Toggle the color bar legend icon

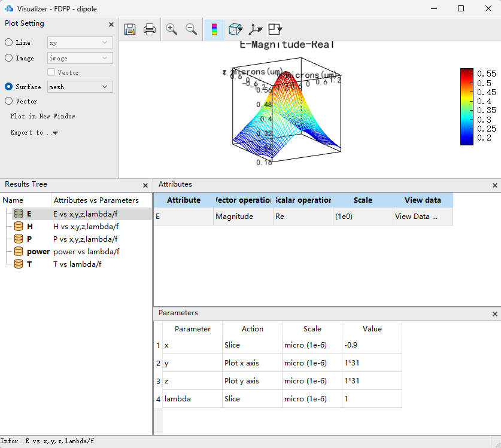pyautogui.click(x=214, y=29)
